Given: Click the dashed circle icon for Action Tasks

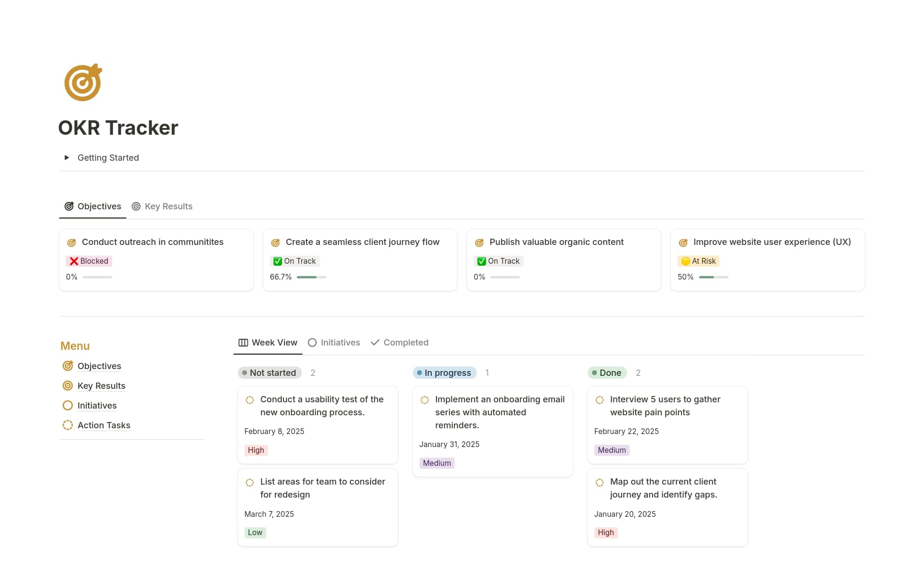Looking at the screenshot, I should 68,425.
